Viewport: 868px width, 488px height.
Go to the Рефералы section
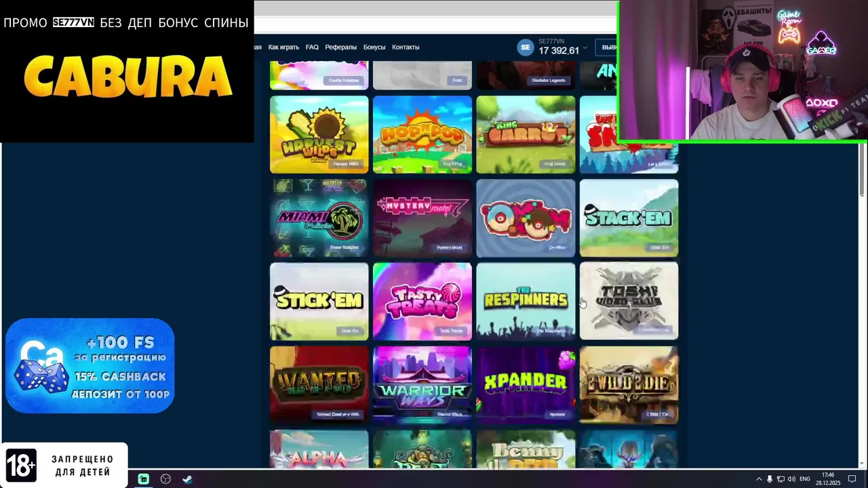(340, 47)
